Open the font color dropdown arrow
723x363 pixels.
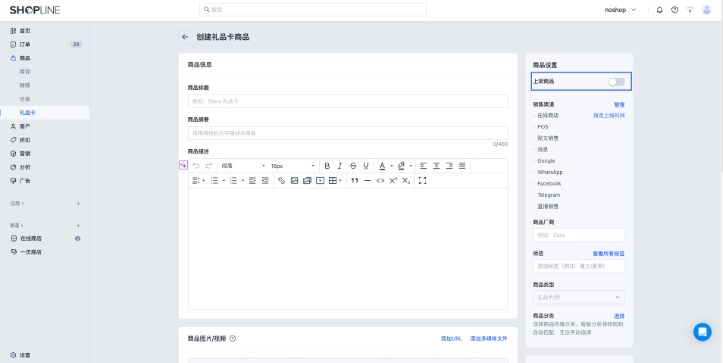click(x=391, y=166)
